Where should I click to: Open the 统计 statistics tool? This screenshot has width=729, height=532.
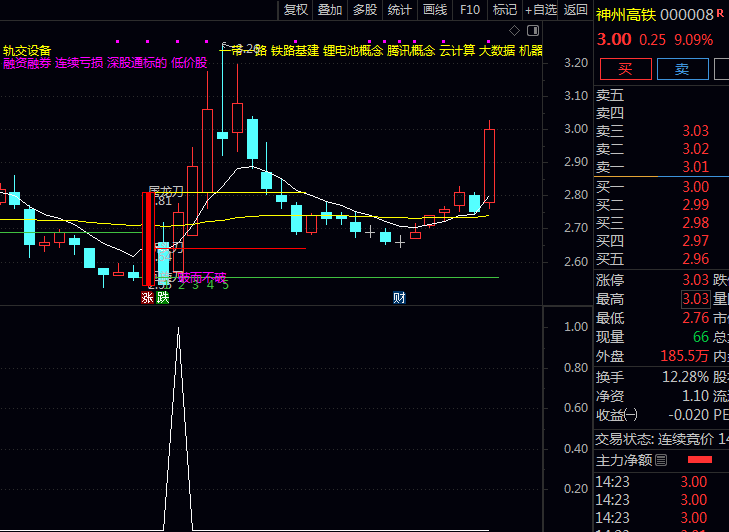click(400, 10)
